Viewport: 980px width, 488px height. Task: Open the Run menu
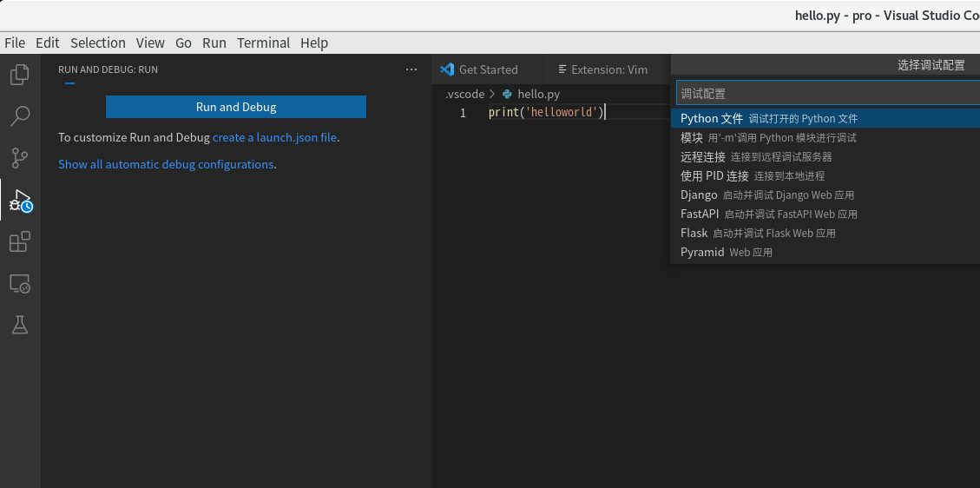click(x=214, y=43)
